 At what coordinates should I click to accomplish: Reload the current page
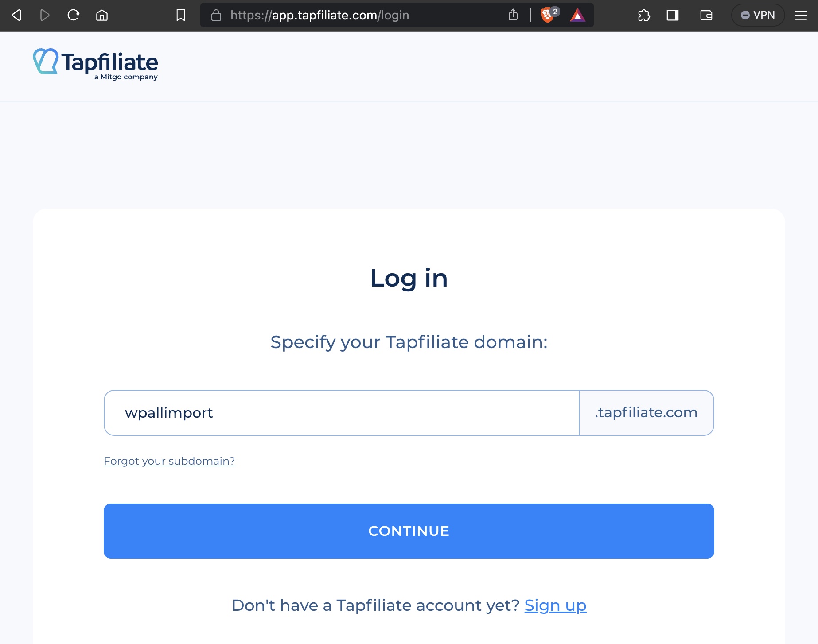coord(74,16)
